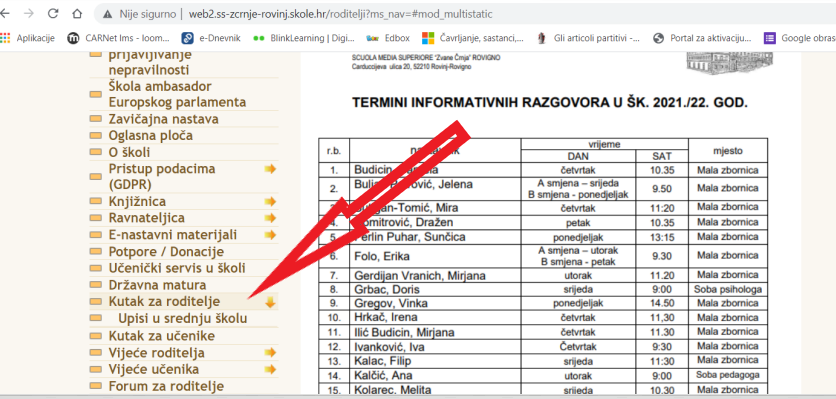This screenshot has height=399, width=836.
Task: Expand Pristup podacima (GDPR) submenu arrow
Action: (270, 169)
